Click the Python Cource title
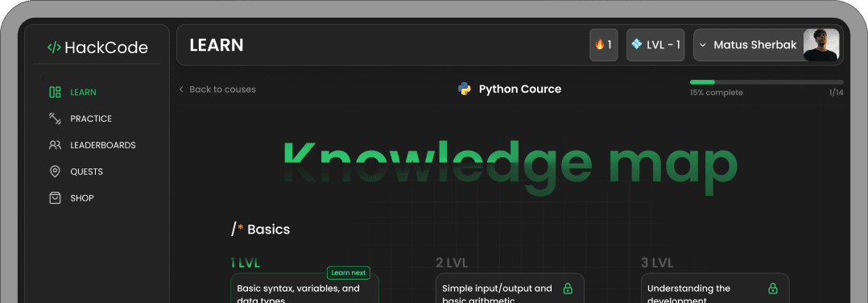868x303 pixels. pos(520,89)
